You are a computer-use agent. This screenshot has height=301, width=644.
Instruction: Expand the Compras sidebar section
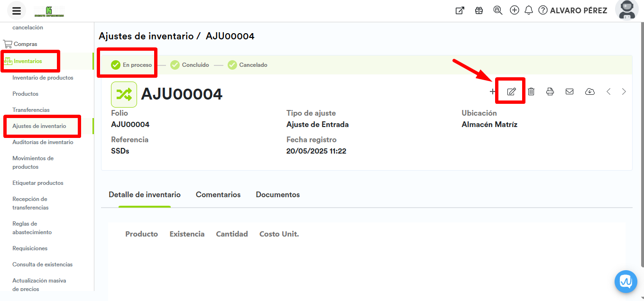pyautogui.click(x=25, y=44)
